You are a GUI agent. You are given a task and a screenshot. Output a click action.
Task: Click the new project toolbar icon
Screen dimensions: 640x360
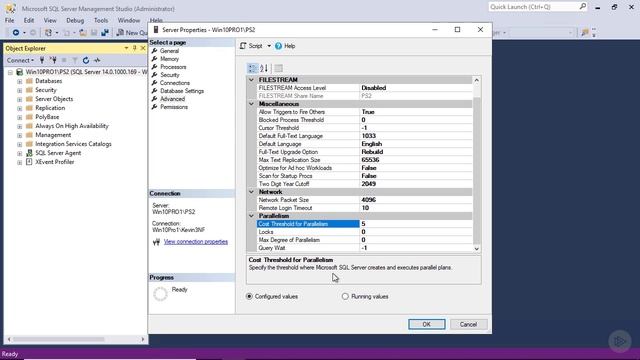pos(48,33)
